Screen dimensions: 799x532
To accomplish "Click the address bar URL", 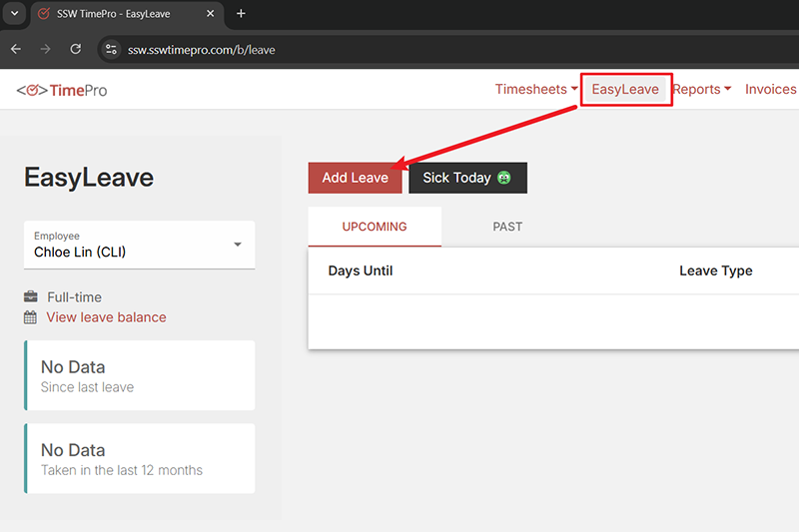I will 202,50.
